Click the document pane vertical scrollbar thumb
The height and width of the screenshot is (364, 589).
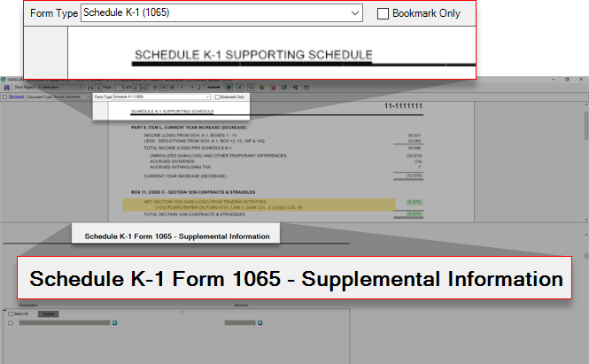tap(586, 126)
